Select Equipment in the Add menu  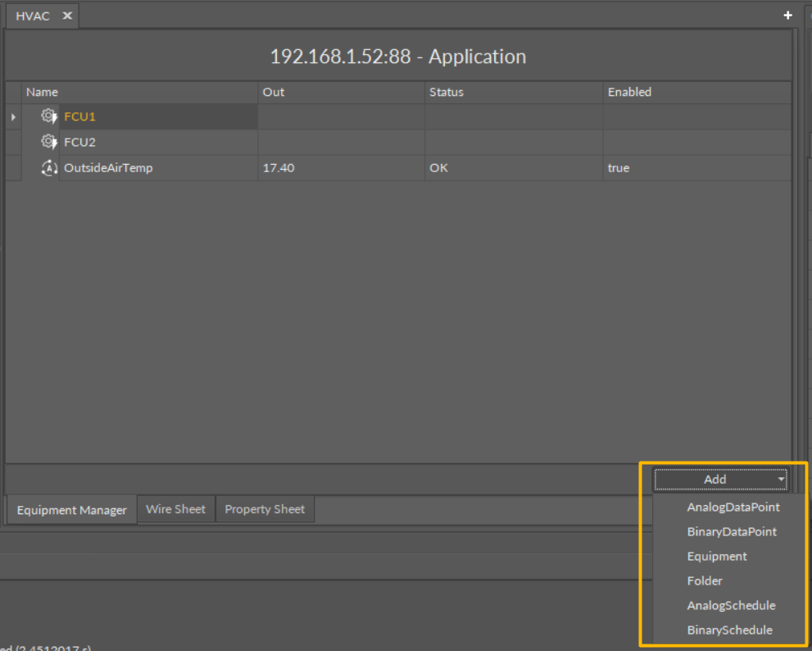point(717,557)
